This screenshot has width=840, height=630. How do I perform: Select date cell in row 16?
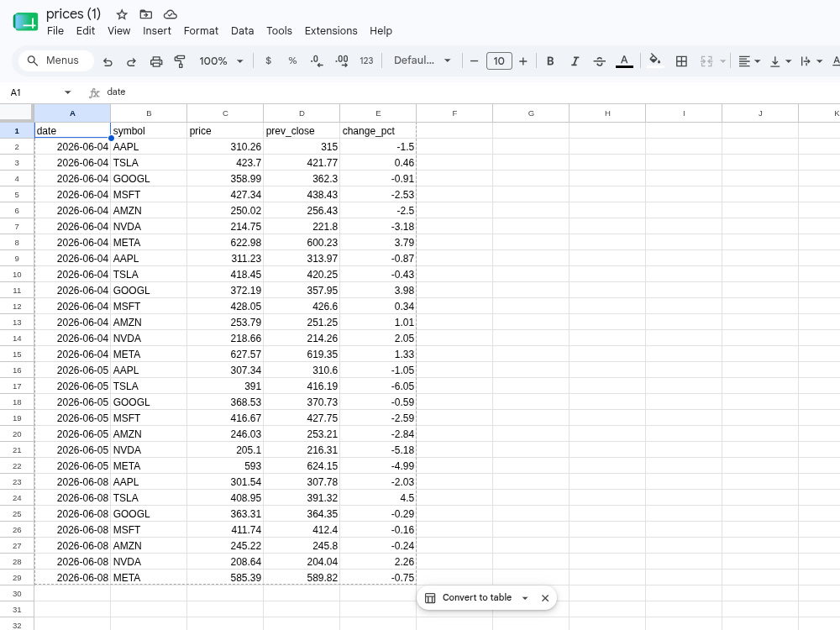point(72,370)
